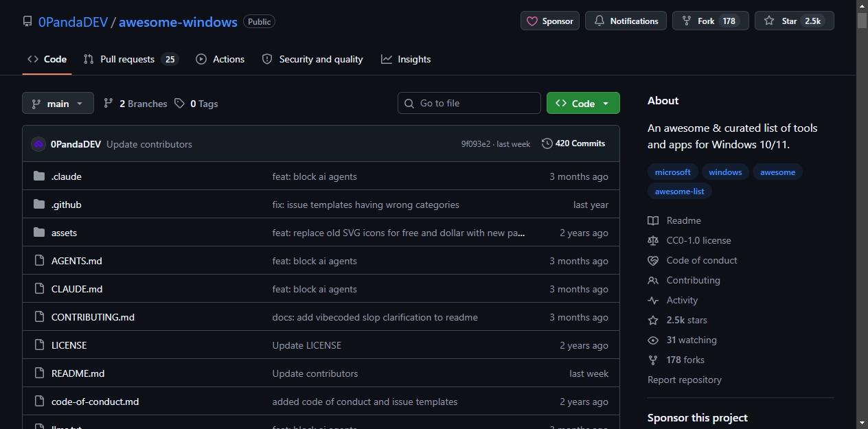Click the Go to file search field
This screenshot has width=868, height=429.
(469, 103)
